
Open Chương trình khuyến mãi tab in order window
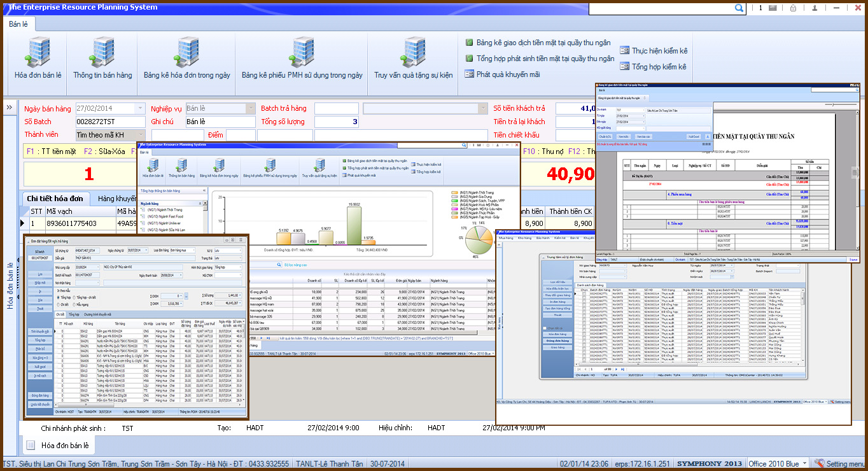pyautogui.click(x=98, y=314)
